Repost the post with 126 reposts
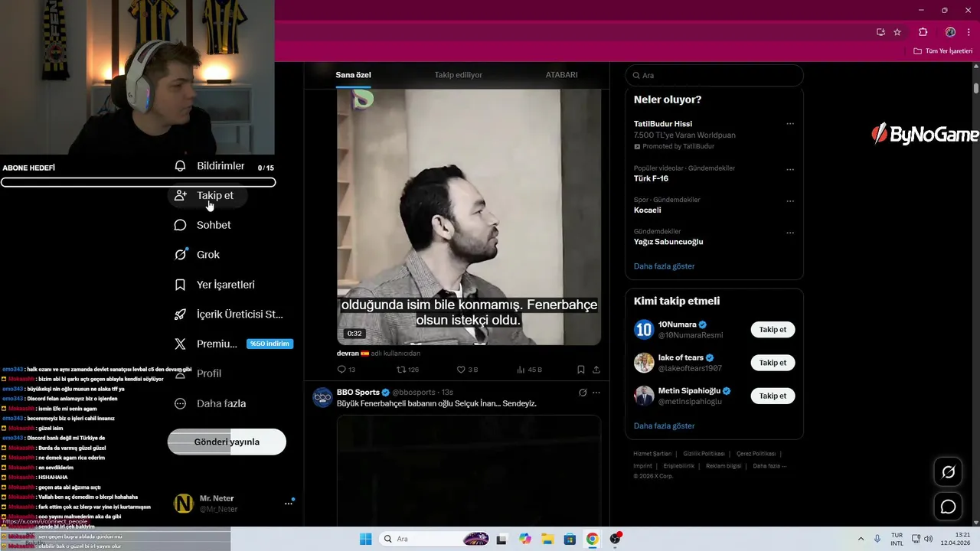Viewport: 980px width, 551px height. click(407, 370)
